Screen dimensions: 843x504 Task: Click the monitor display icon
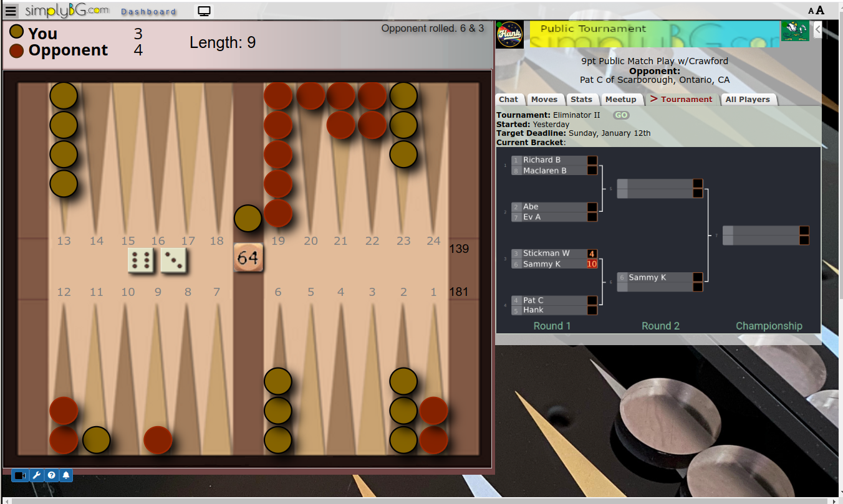(x=204, y=11)
